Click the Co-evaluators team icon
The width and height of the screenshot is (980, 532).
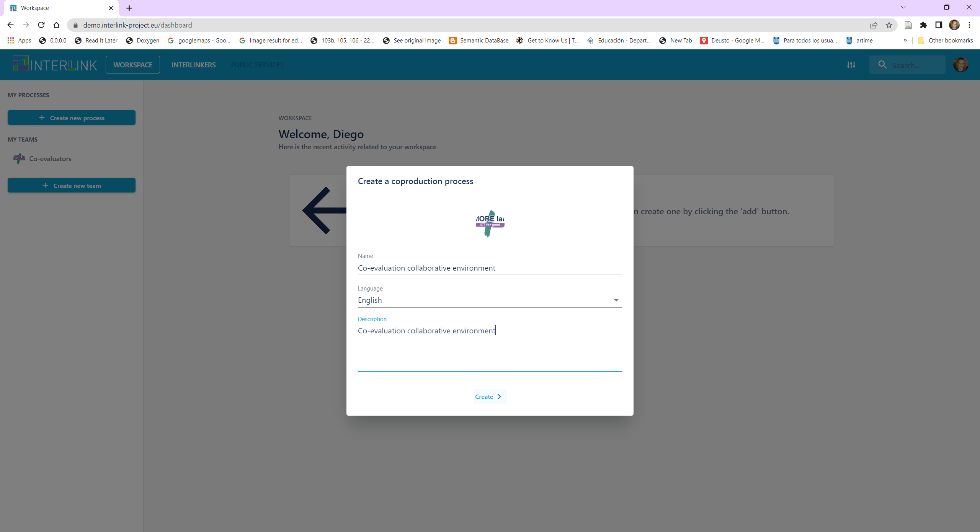pyautogui.click(x=19, y=158)
